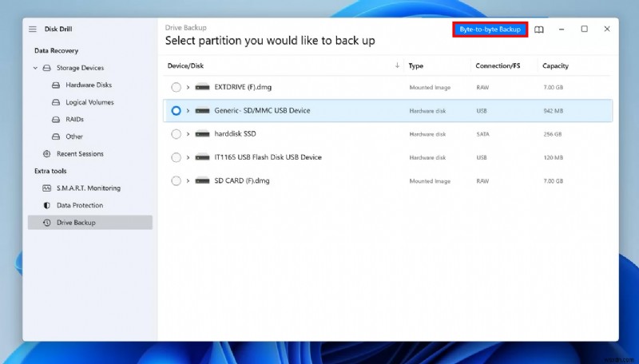Select the IT1165 USB Flash Disk radio button

pos(176,157)
